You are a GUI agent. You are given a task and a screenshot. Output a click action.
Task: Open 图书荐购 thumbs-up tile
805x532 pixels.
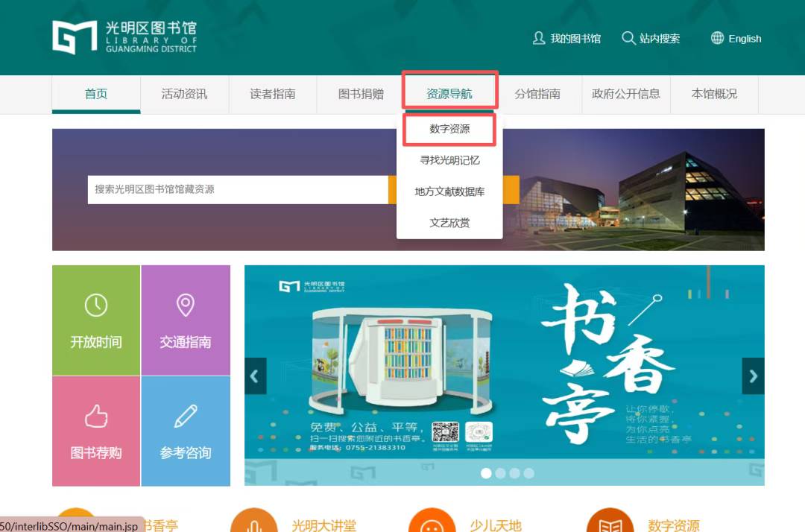[x=96, y=431]
